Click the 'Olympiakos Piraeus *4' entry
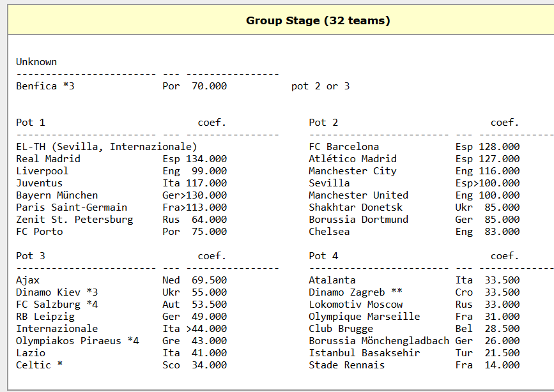This screenshot has width=554, height=392. 77,341
